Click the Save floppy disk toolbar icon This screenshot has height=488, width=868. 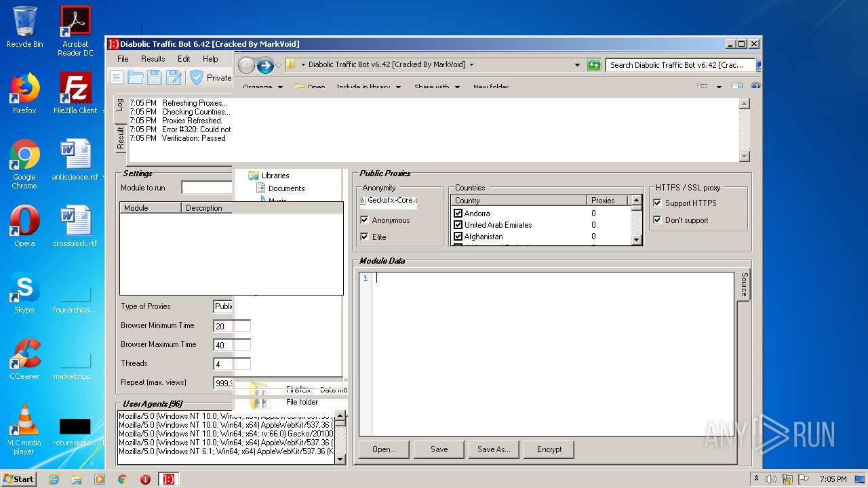(155, 77)
